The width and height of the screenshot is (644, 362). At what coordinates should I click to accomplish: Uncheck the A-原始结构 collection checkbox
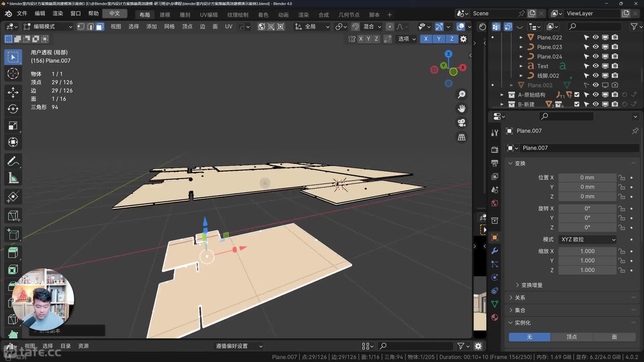[x=577, y=95]
